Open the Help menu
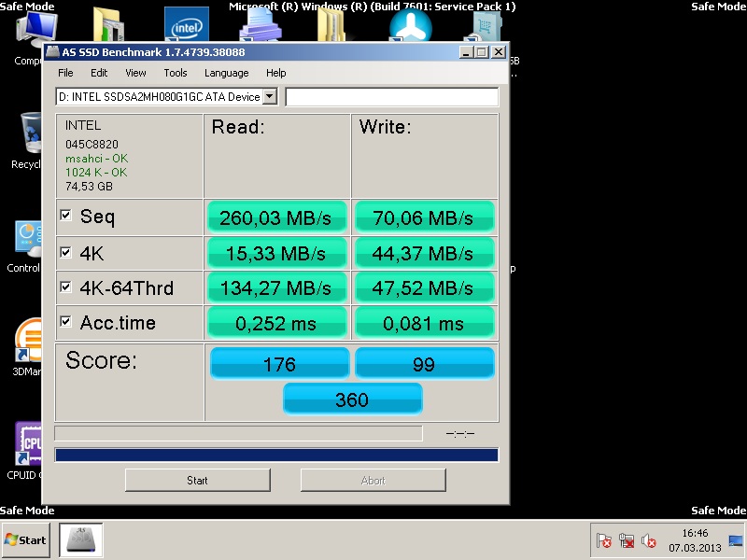Image resolution: width=747 pixels, height=560 pixels. (x=275, y=73)
